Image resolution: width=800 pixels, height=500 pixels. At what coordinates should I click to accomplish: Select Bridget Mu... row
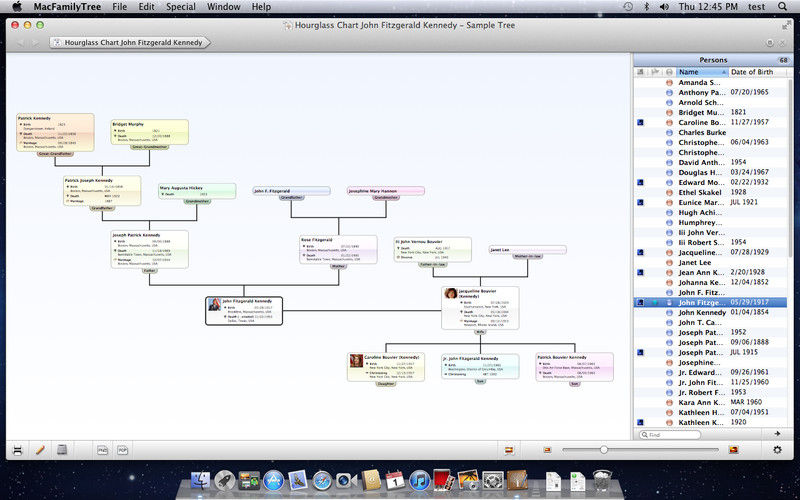click(x=711, y=112)
